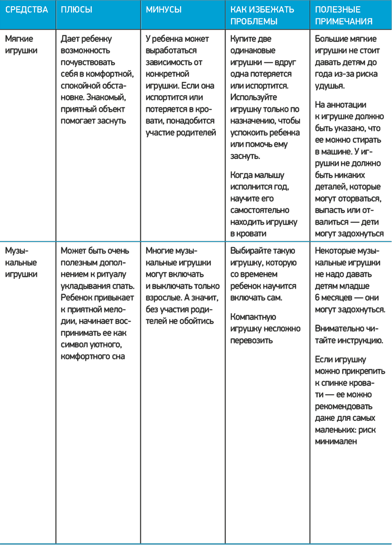The width and height of the screenshot is (392, 545).
Task: Click the note starting 'Если игрушку можно прикрепить'
Action: [349, 400]
